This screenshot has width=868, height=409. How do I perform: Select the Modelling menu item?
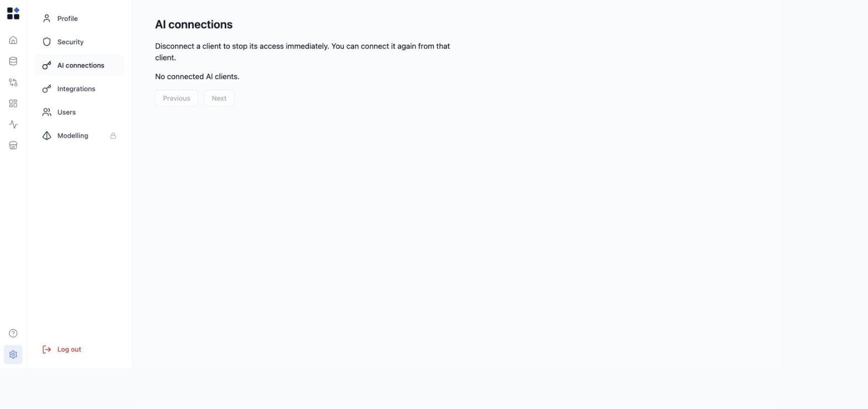[x=79, y=136]
